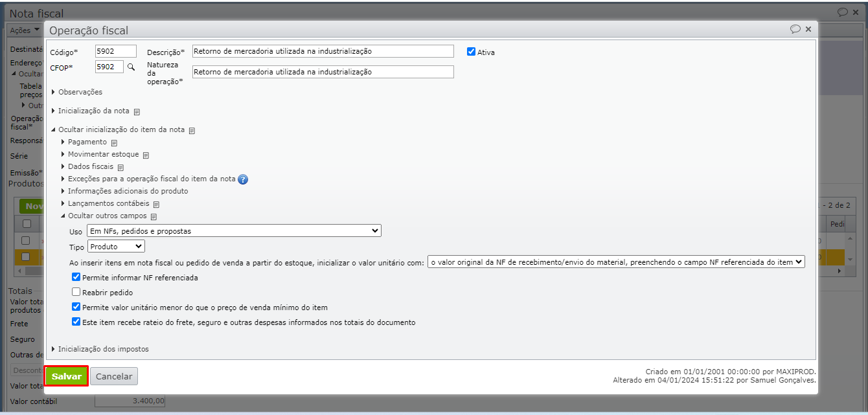Open note icon beside Ocultar inicialização do item
This screenshot has width=868, height=415.
(192, 130)
